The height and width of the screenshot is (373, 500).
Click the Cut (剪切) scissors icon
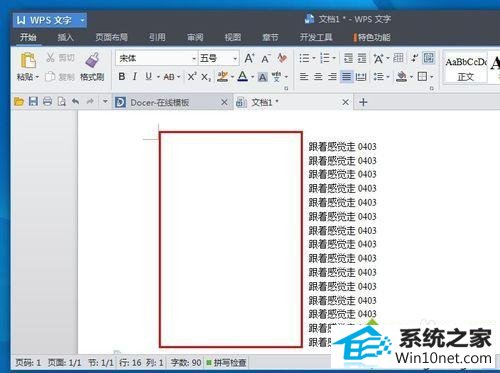(51, 58)
